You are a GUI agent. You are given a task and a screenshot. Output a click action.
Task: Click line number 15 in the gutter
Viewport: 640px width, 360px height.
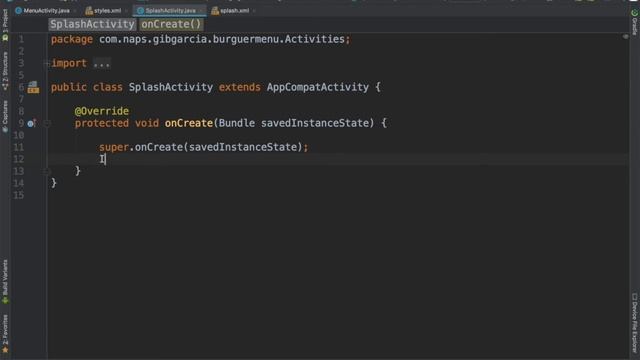19,195
